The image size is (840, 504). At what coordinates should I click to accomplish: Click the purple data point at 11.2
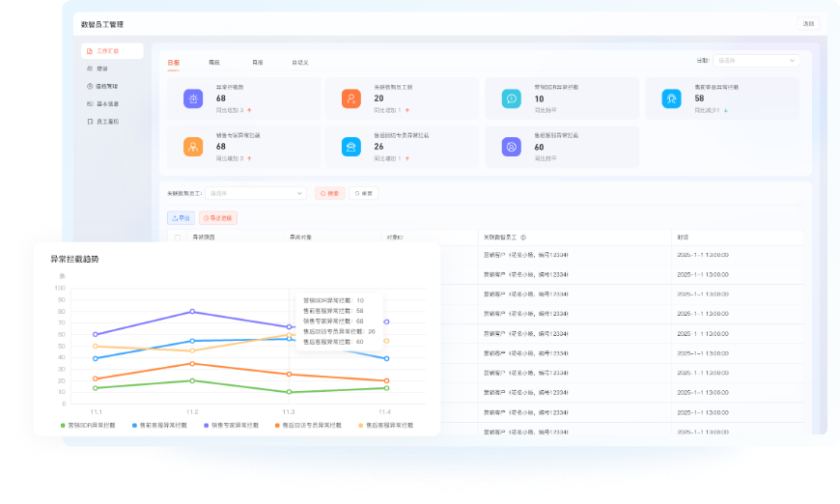coord(192,312)
